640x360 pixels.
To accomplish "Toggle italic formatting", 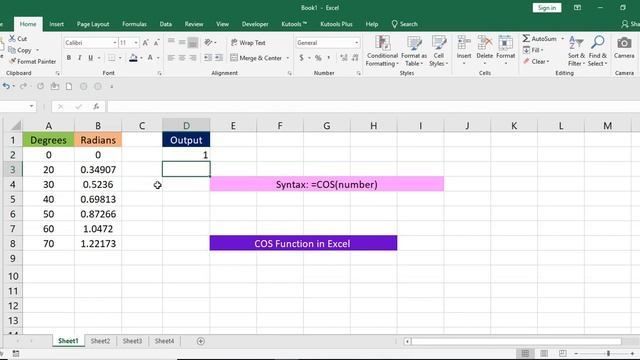I will click(80, 58).
